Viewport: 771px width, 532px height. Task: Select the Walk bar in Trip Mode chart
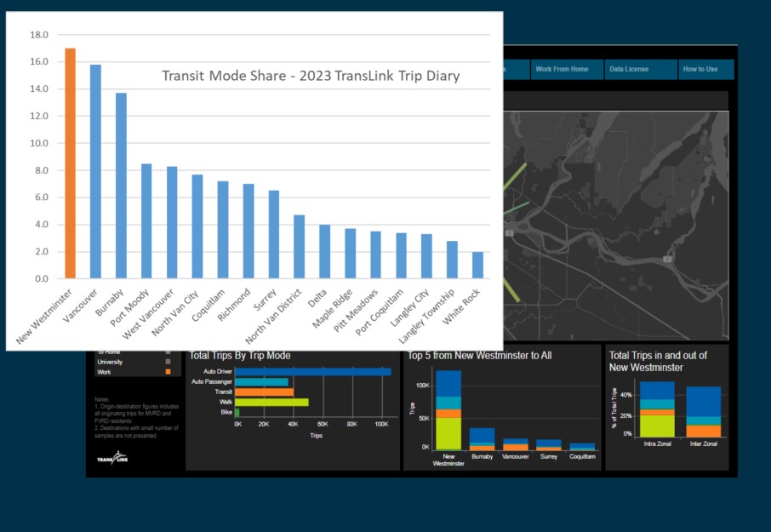[x=271, y=403]
